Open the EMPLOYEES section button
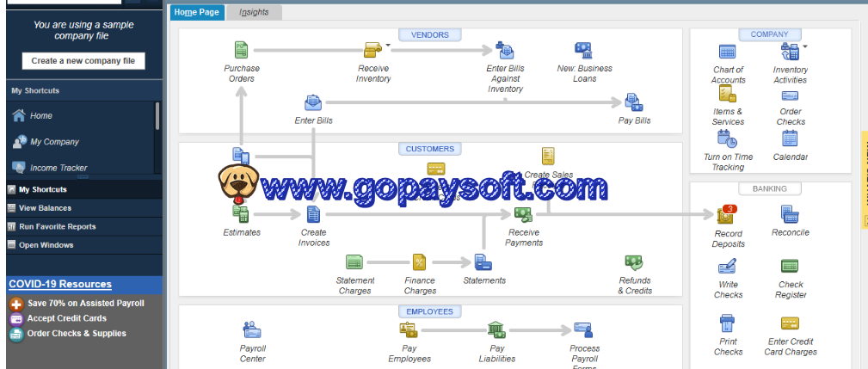The width and height of the screenshot is (868, 369). click(x=429, y=311)
